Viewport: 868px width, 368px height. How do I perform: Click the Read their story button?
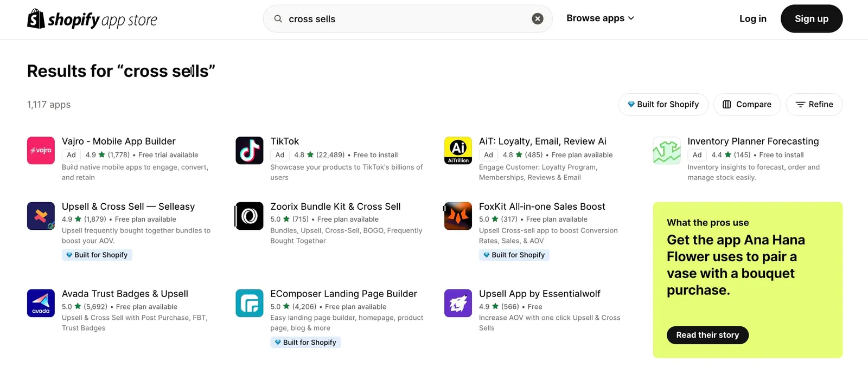707,335
